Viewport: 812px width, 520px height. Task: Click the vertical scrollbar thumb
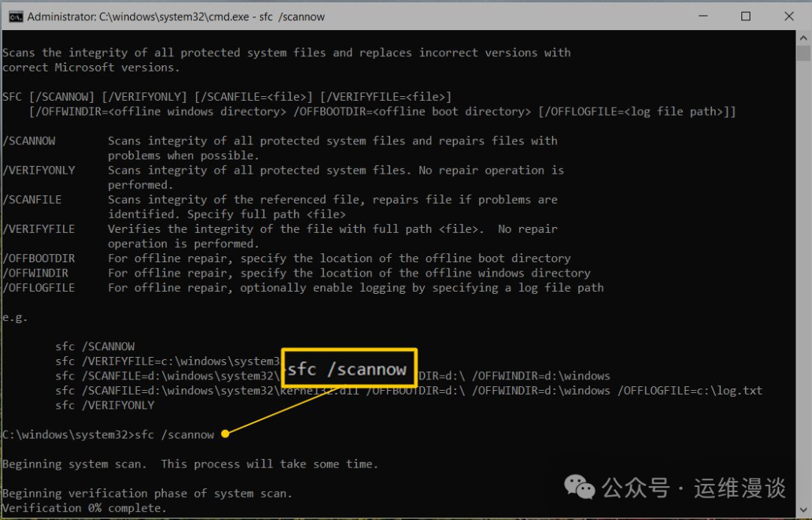(x=803, y=54)
